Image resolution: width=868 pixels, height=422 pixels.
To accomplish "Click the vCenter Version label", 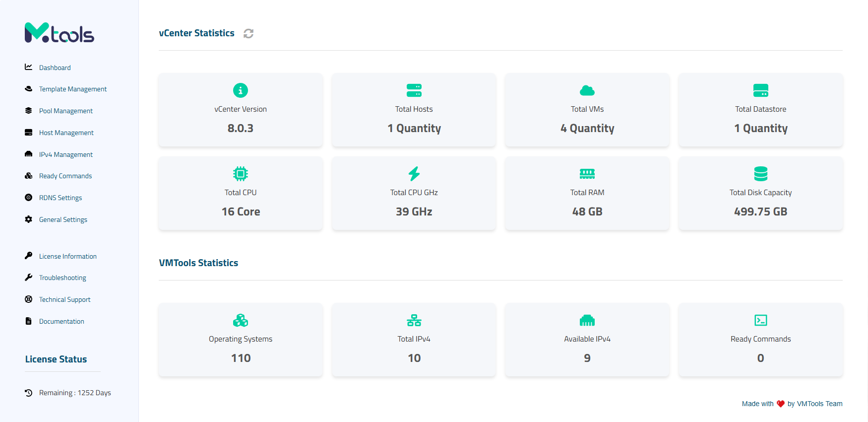I will pyautogui.click(x=241, y=109).
